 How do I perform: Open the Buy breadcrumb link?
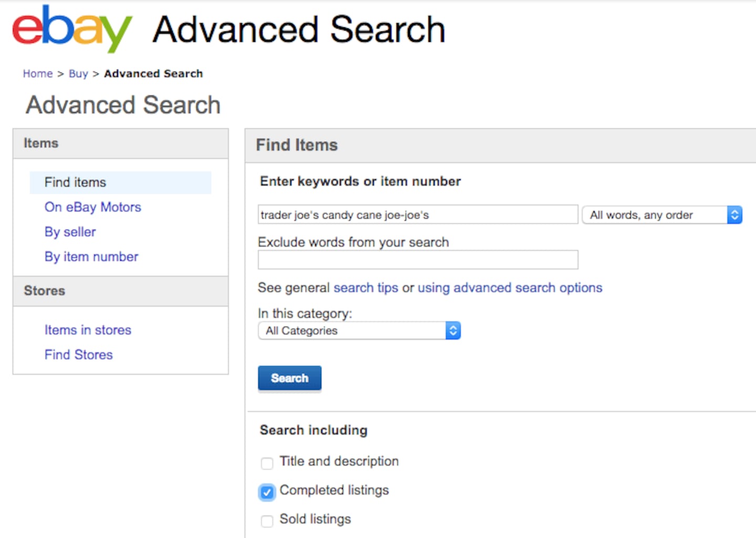coord(78,74)
